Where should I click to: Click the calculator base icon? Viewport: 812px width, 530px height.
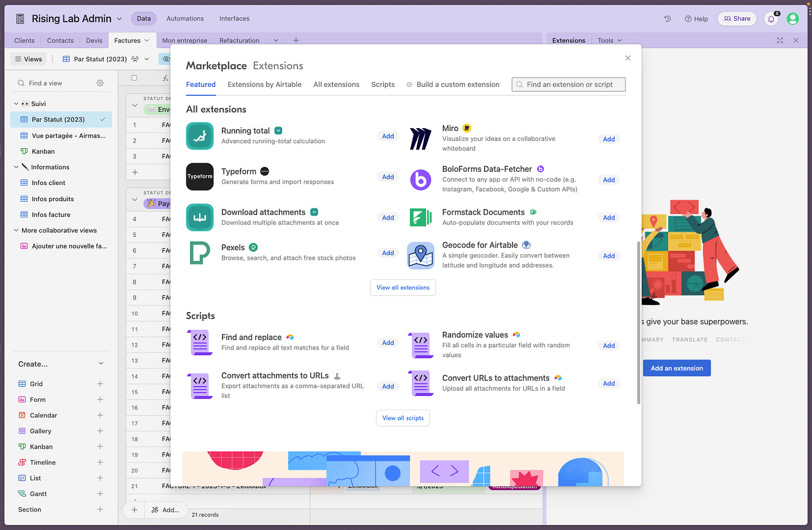(x=20, y=18)
